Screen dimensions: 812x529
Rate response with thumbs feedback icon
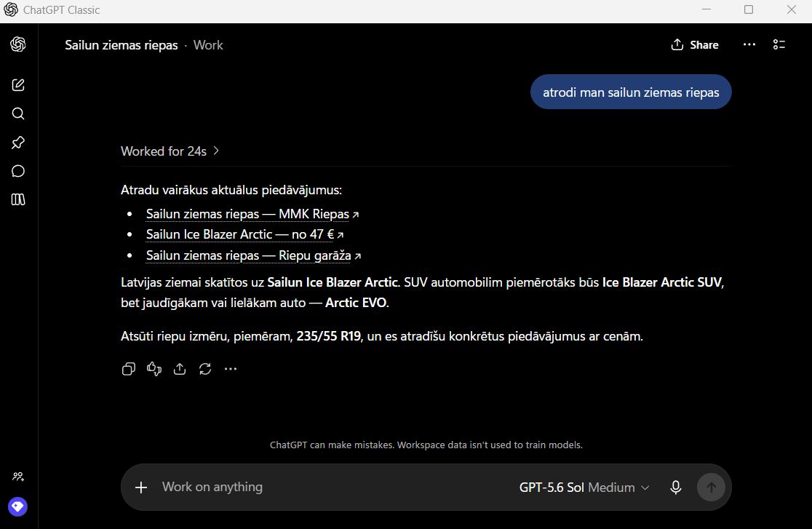click(x=154, y=369)
